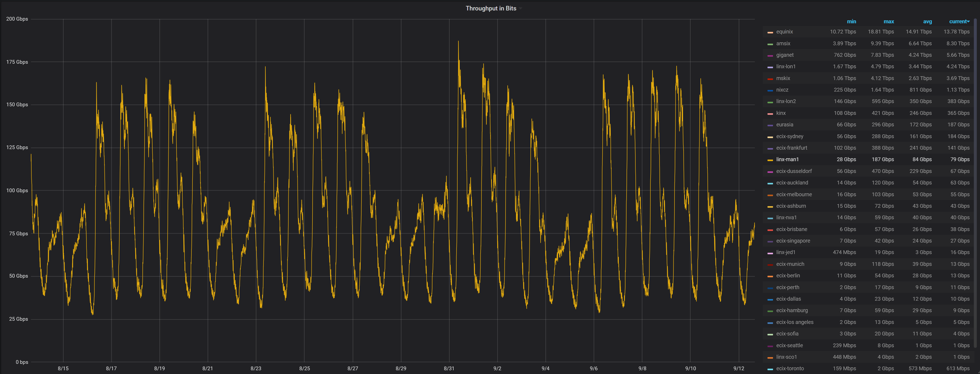The width and height of the screenshot is (980, 374).
Task: Select the ecix-dusseldorf legend entry
Action: [x=794, y=171]
